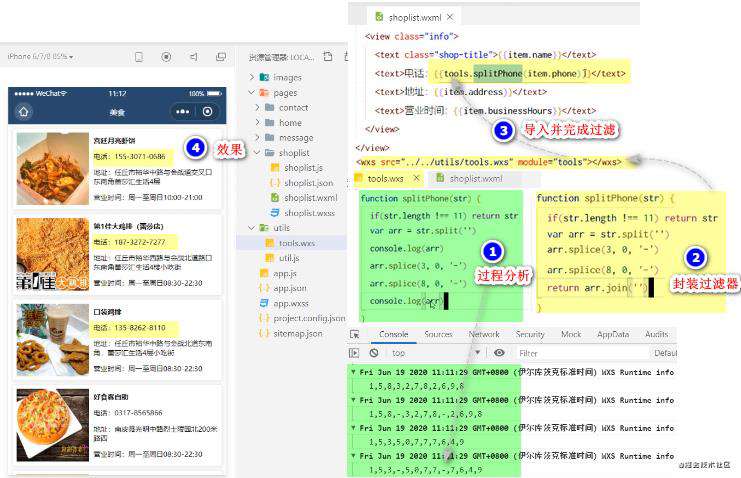
Task: Tap the phone number 135-8262-8110
Action: coord(140,328)
